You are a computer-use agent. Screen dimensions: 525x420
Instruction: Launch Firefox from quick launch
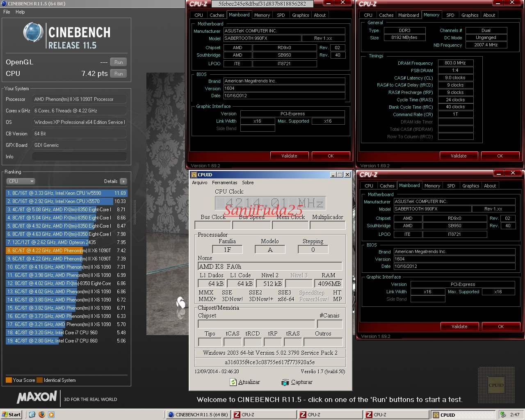41,415
